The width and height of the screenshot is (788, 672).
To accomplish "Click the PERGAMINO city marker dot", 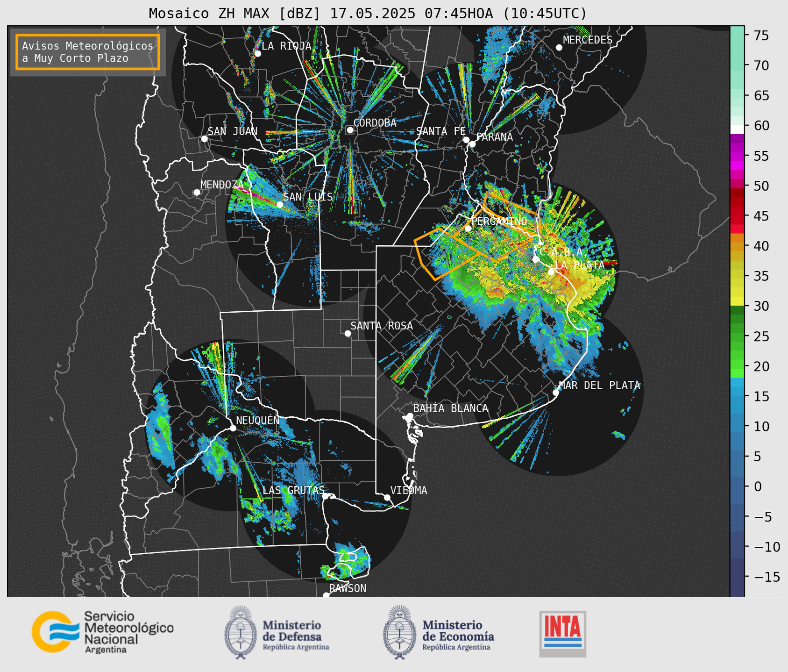I will [468, 229].
